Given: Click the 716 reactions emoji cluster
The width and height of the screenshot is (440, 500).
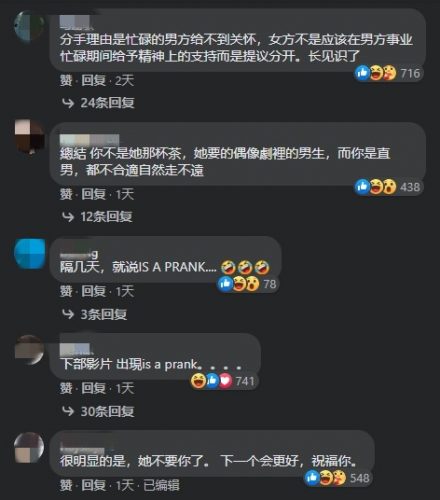Looking at the screenshot, I should [376, 73].
